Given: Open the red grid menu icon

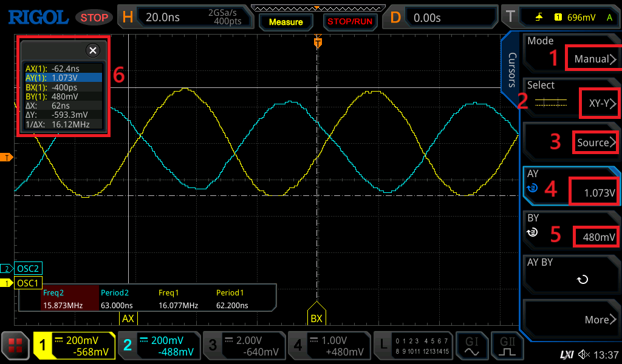Looking at the screenshot, I should pos(16,346).
